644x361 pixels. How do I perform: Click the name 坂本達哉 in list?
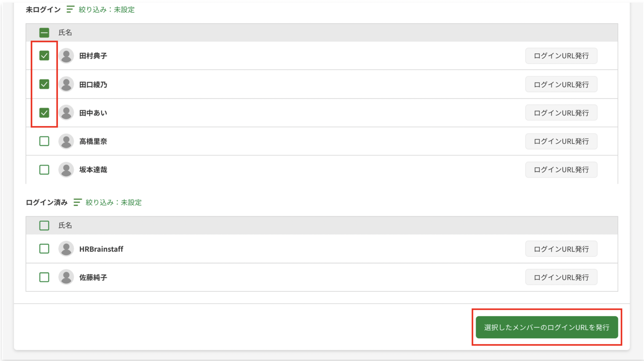click(x=93, y=170)
